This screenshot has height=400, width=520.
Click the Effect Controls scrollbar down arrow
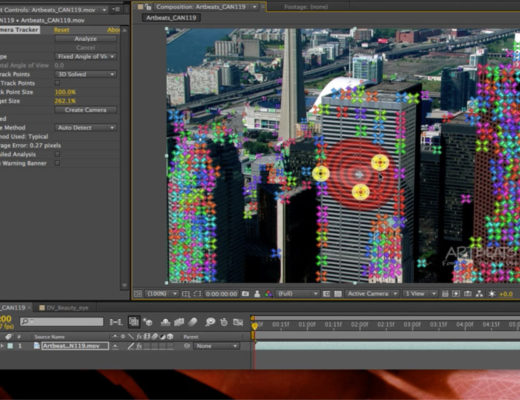(124, 285)
